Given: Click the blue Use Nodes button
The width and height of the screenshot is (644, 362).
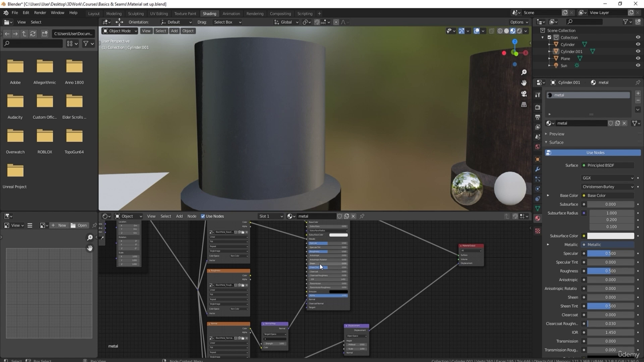Looking at the screenshot, I should pos(595,152).
